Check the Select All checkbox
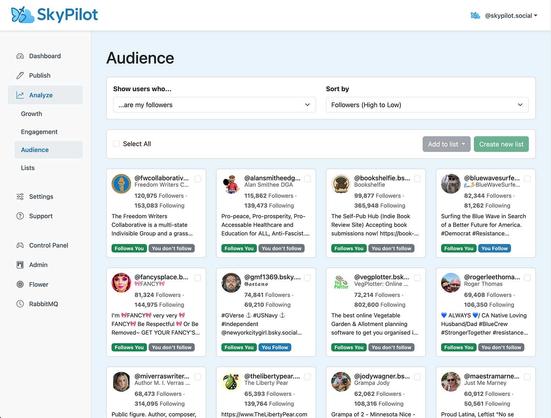Screen dimensions: 551x418 (x=116, y=144)
